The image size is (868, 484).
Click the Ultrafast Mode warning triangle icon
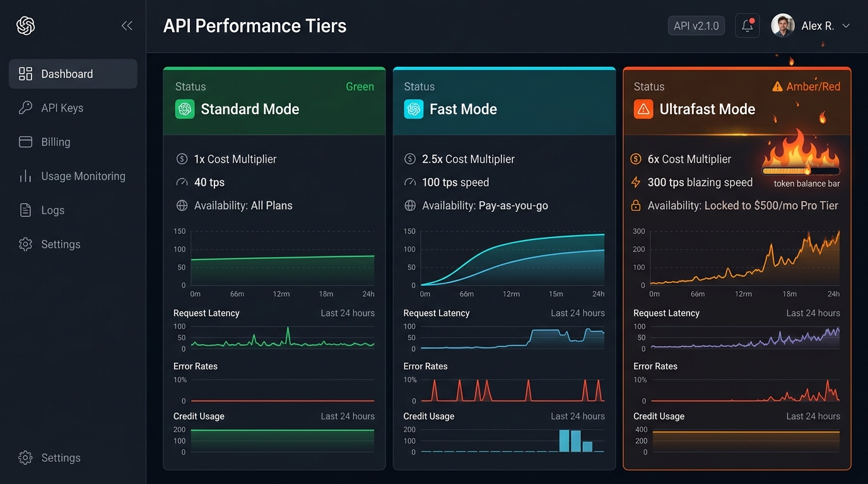pos(643,109)
